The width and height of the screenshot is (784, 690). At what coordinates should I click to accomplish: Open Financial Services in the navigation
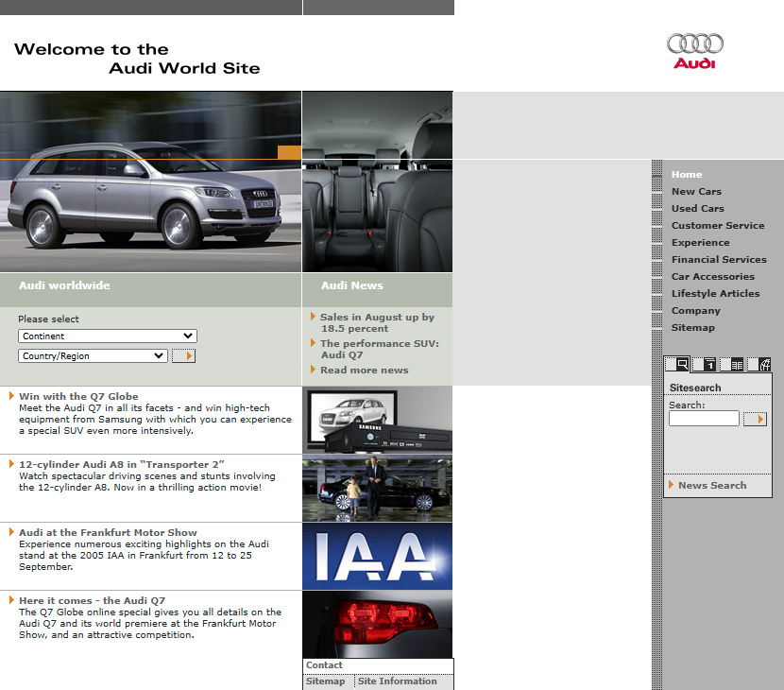(x=719, y=259)
